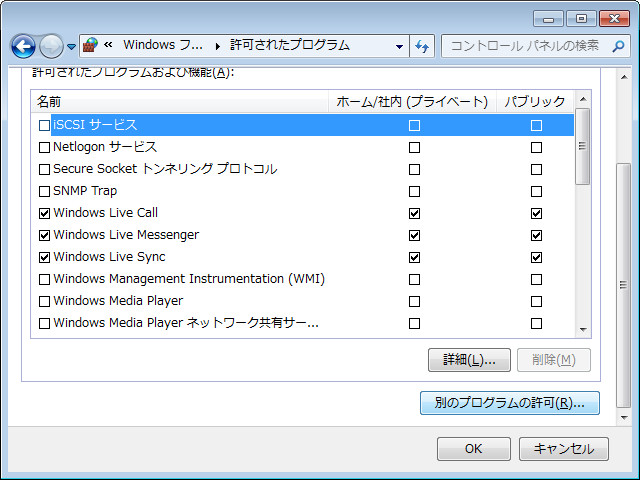
Task: Confirm changes with the OK button
Action: pos(473,449)
